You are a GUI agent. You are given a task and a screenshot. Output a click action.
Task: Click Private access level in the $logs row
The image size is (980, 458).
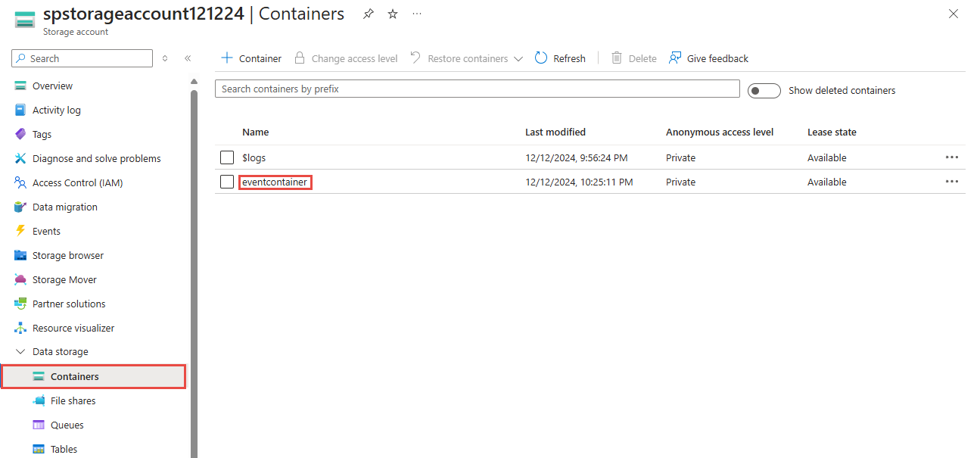[x=680, y=157]
